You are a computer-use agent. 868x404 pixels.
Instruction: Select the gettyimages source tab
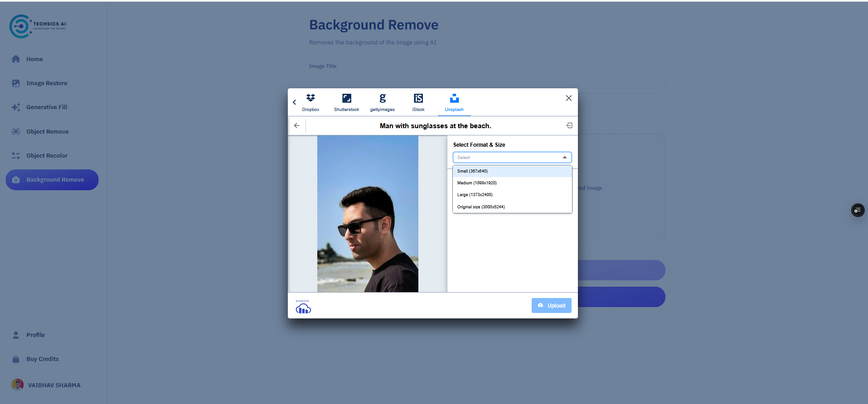(382, 103)
